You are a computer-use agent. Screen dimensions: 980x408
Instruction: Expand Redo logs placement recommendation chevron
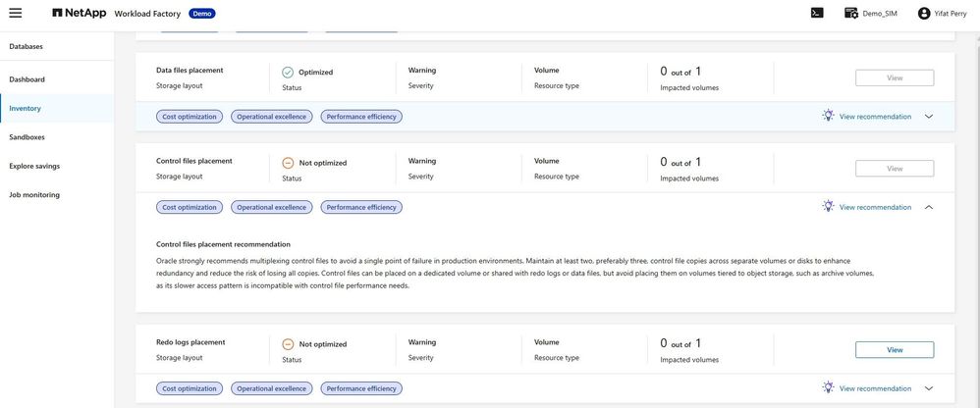click(x=929, y=388)
